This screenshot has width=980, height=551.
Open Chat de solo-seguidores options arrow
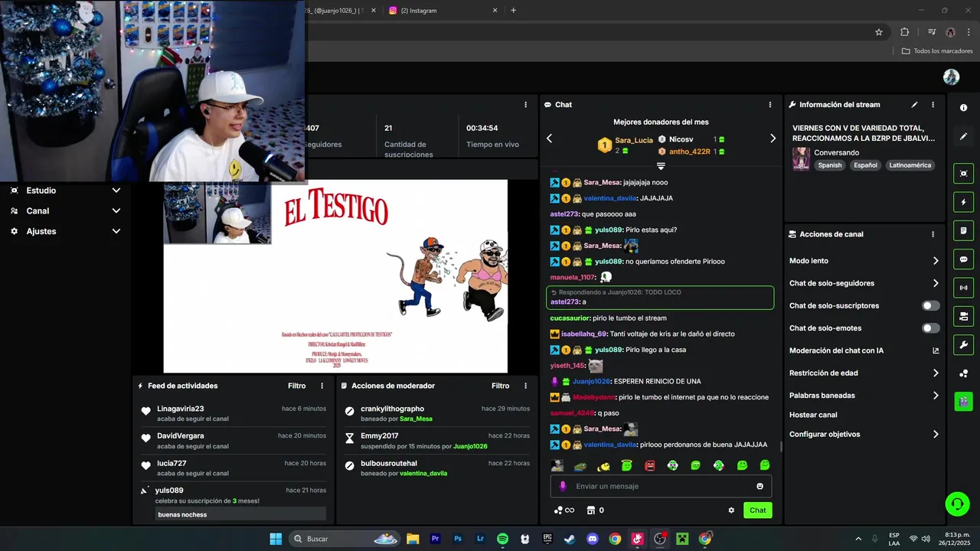[x=936, y=283]
